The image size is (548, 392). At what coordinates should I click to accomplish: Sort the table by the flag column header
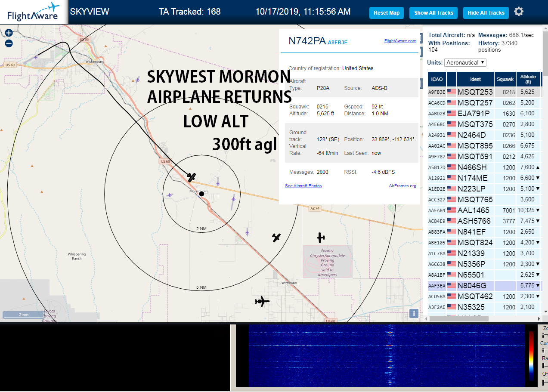tap(452, 79)
